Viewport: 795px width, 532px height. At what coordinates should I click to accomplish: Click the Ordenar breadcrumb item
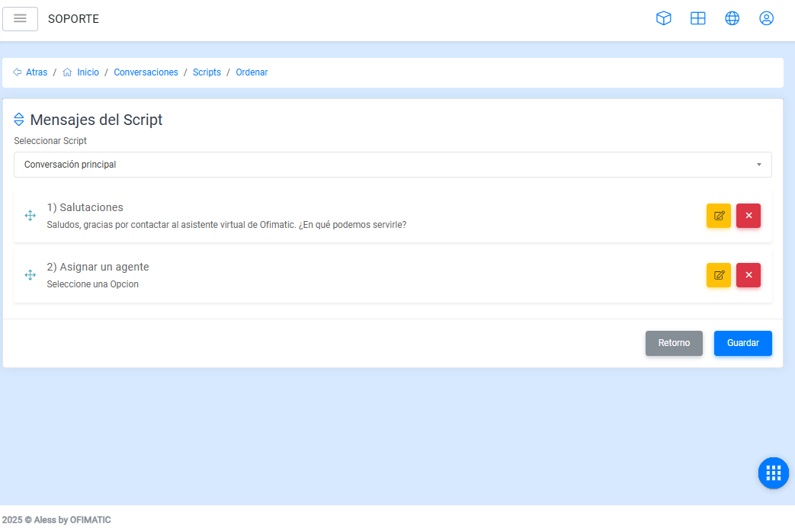(x=252, y=72)
